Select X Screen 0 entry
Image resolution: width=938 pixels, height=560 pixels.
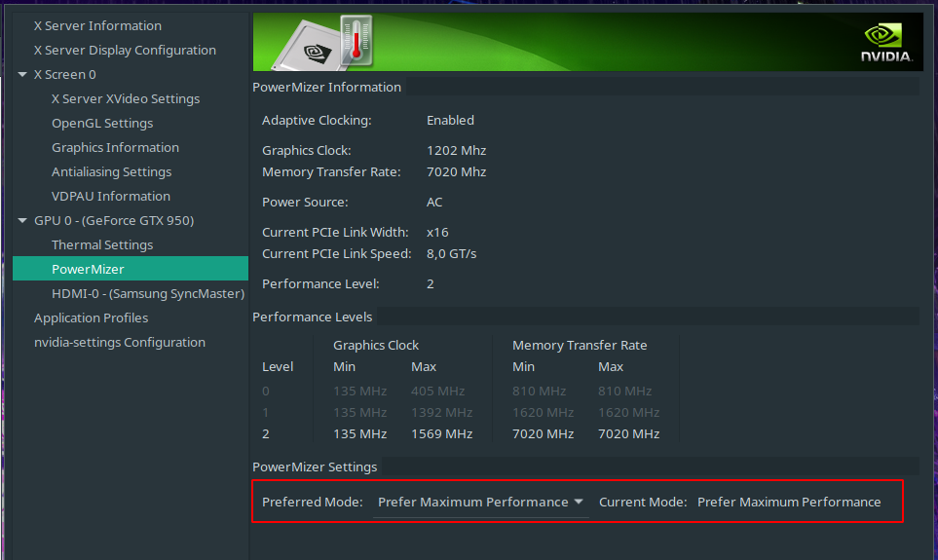(x=64, y=75)
